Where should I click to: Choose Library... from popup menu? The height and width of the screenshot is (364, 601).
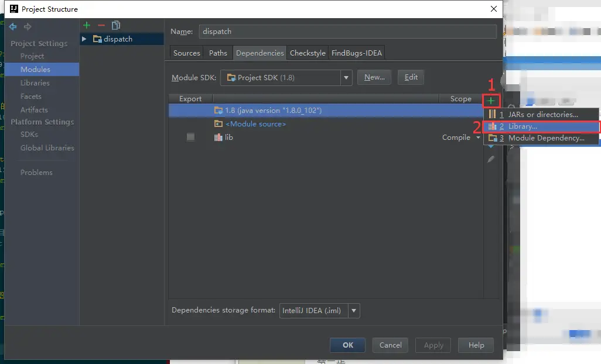[541, 126]
